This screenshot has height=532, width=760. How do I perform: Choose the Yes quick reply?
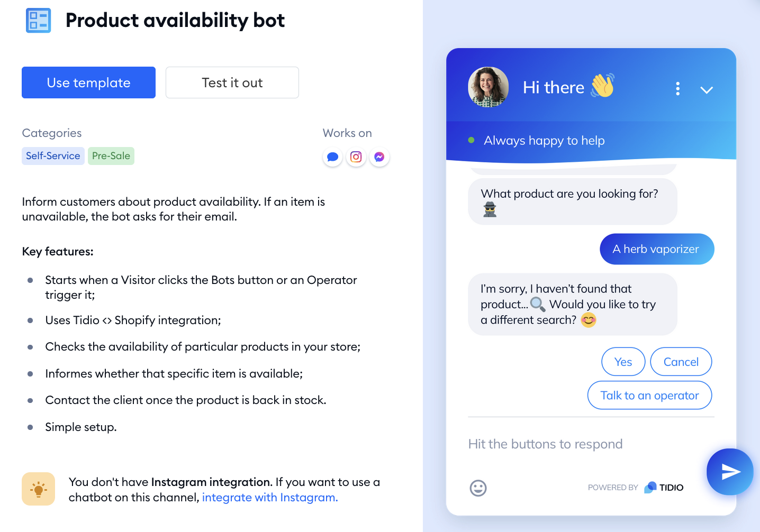(623, 362)
